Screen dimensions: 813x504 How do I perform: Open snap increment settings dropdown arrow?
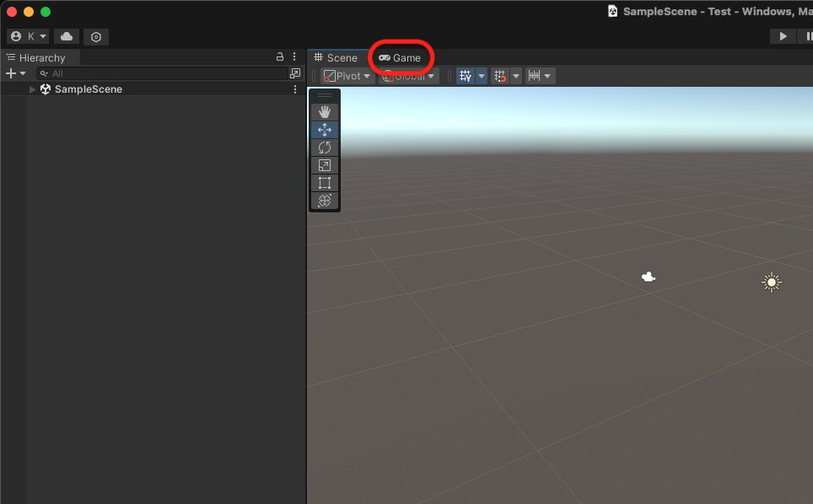[x=547, y=76]
